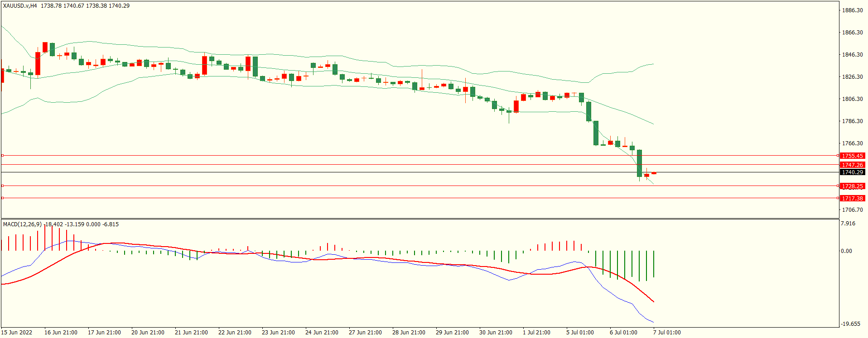Click the current price tag 1740.29

point(852,172)
